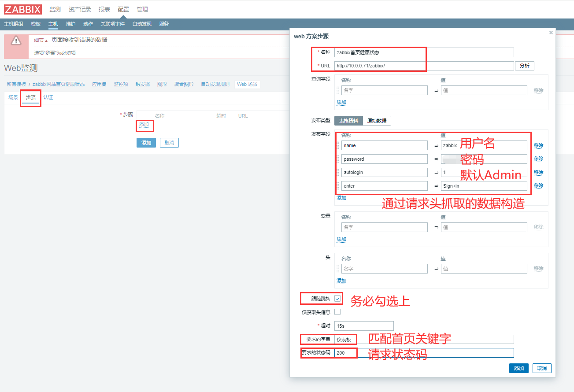574x392 pixels.
Task: Select the 原始数据 post type
Action: (377, 121)
